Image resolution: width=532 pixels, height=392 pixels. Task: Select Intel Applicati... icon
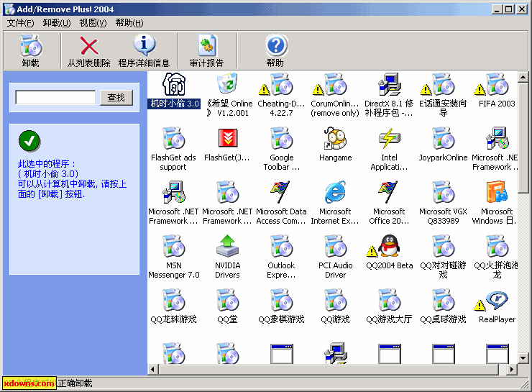click(x=390, y=138)
